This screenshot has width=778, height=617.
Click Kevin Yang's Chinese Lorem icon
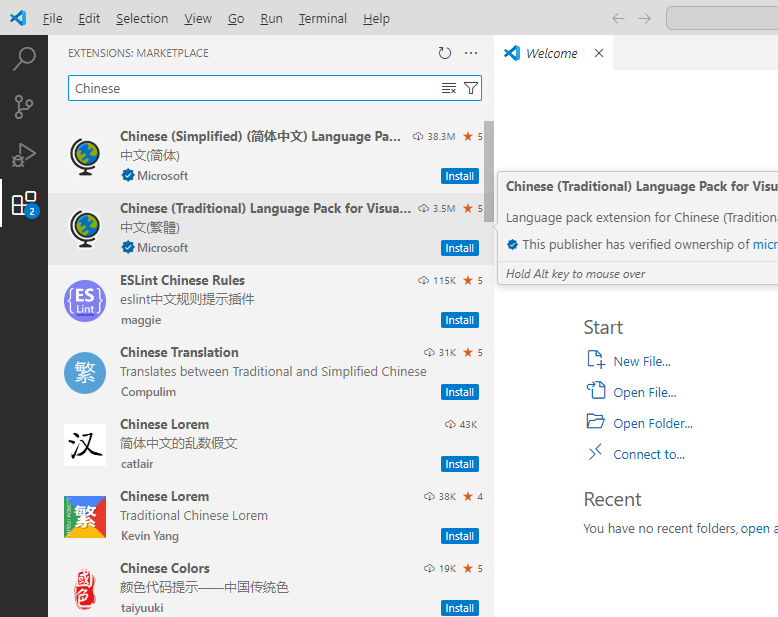click(x=85, y=517)
